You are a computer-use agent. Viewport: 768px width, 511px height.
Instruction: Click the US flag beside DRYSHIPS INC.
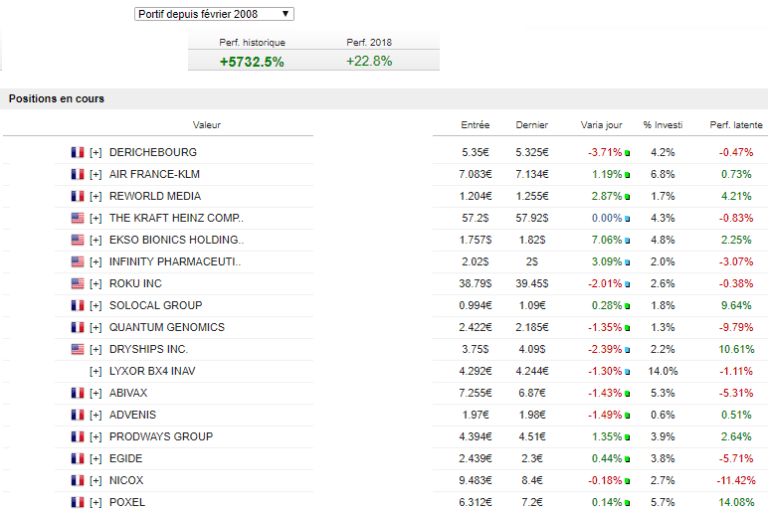[77, 349]
